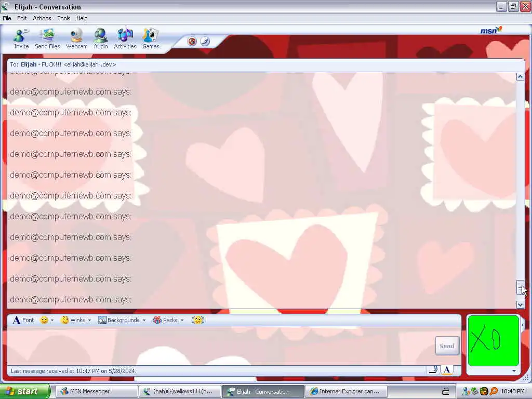Send a nudge with the shaking smiley
The width and height of the screenshot is (532, 399).
click(198, 320)
